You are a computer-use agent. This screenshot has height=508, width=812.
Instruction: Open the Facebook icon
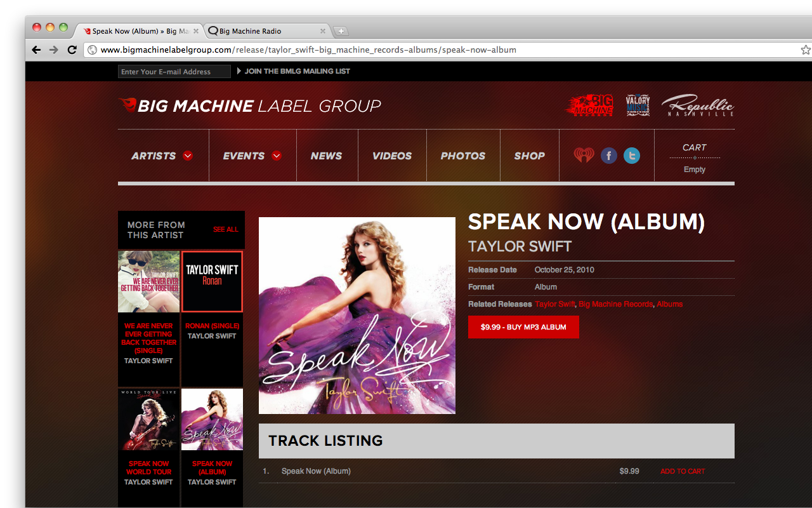tap(609, 156)
